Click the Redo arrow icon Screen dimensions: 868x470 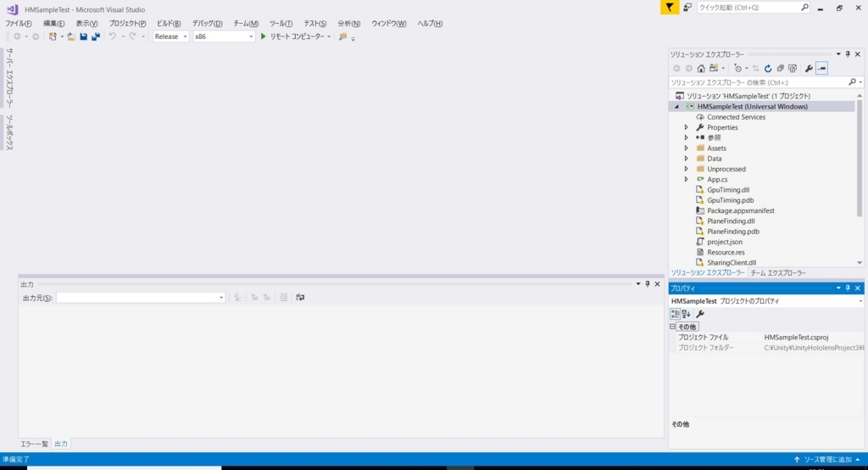132,36
